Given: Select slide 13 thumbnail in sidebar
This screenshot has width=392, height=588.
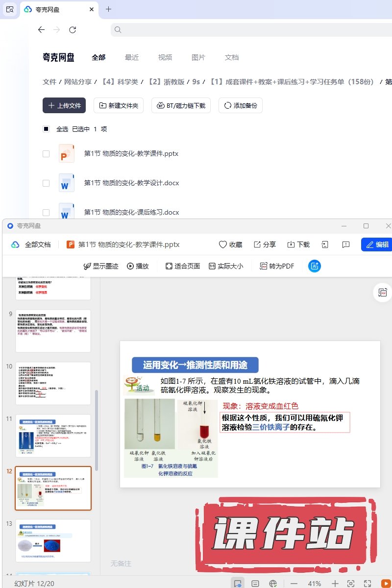Looking at the screenshot, I should click(53, 540).
